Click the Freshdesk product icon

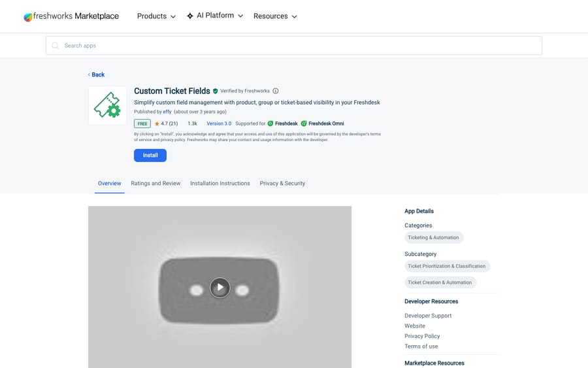pyautogui.click(x=270, y=124)
